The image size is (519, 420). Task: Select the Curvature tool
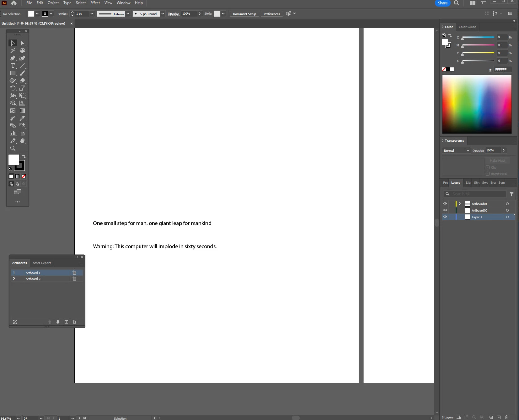[22, 58]
